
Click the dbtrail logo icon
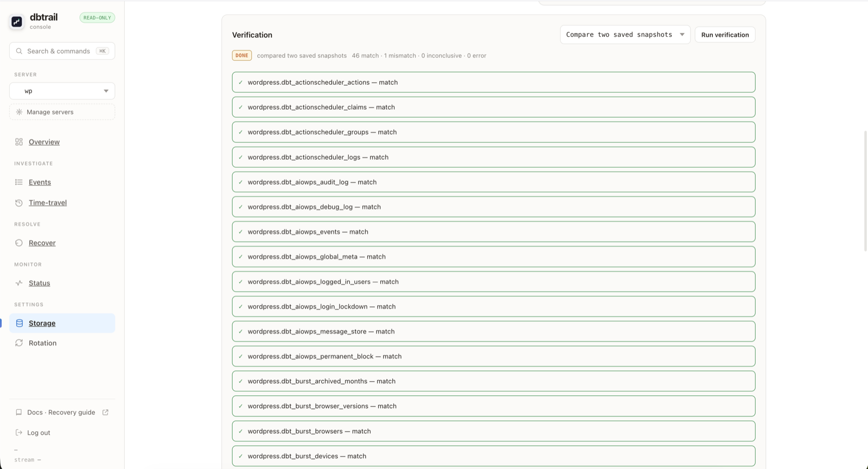tap(17, 22)
